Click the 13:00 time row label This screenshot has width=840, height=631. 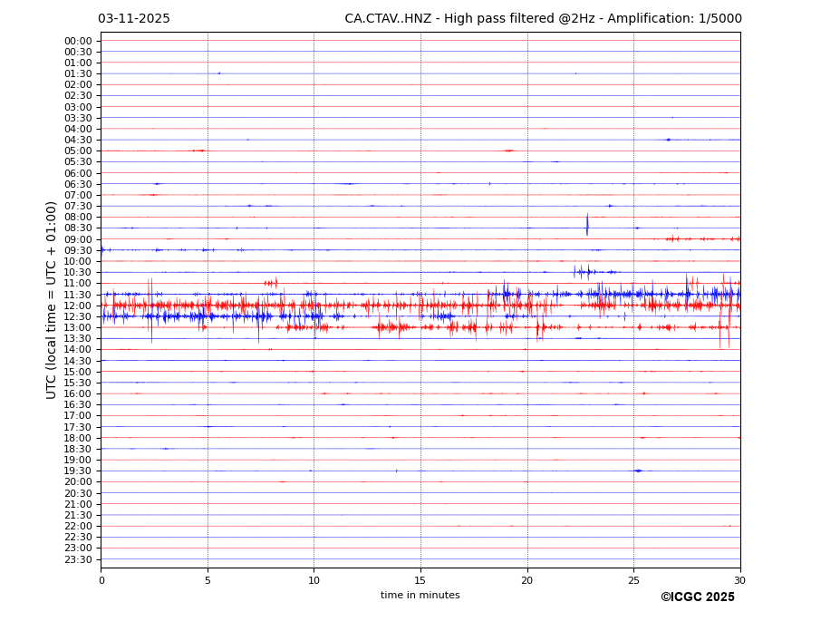pos(78,327)
